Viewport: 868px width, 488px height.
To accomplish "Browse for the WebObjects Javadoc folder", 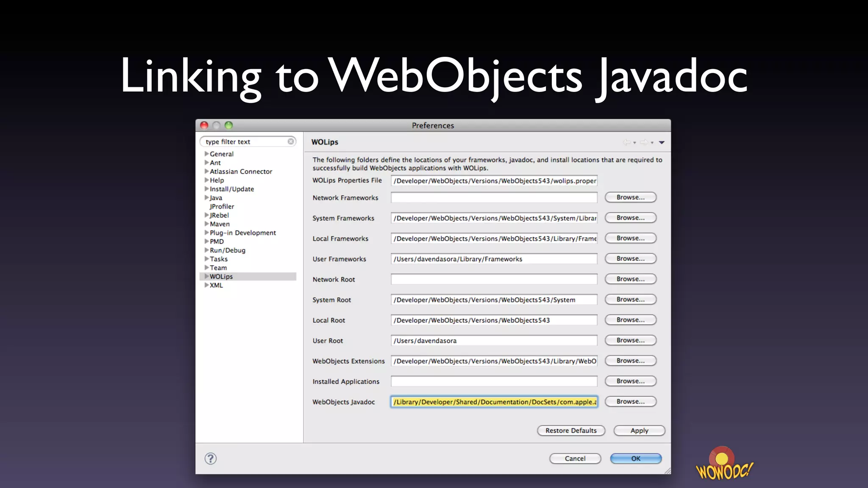I will coord(630,402).
